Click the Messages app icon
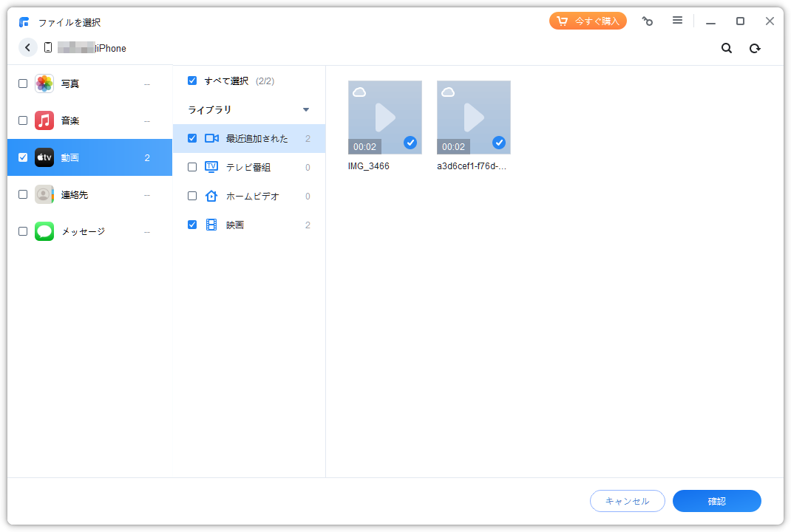The width and height of the screenshot is (791, 532). 44,231
